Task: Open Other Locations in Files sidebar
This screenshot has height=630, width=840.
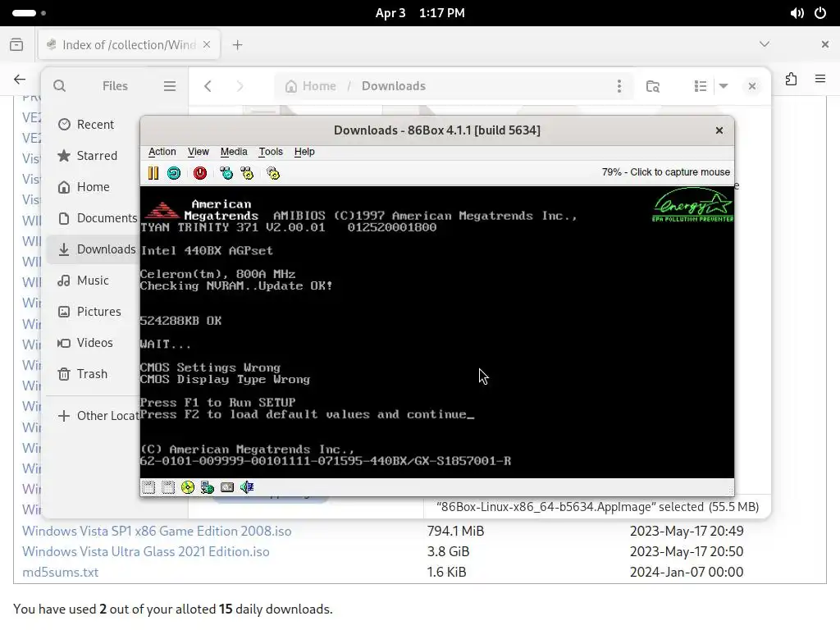Action: 93,416
